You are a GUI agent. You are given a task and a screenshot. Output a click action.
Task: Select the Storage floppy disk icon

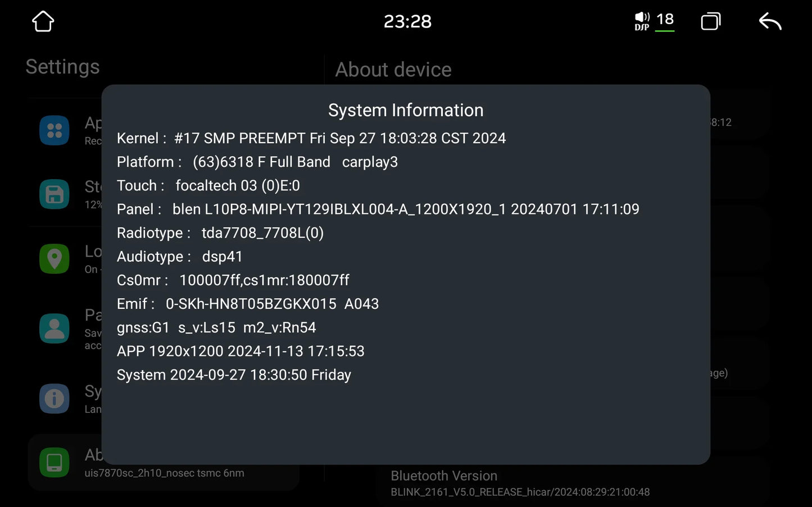(55, 194)
